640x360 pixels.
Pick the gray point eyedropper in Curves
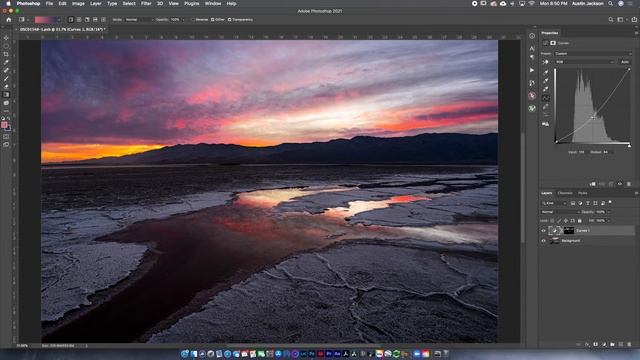546,80
